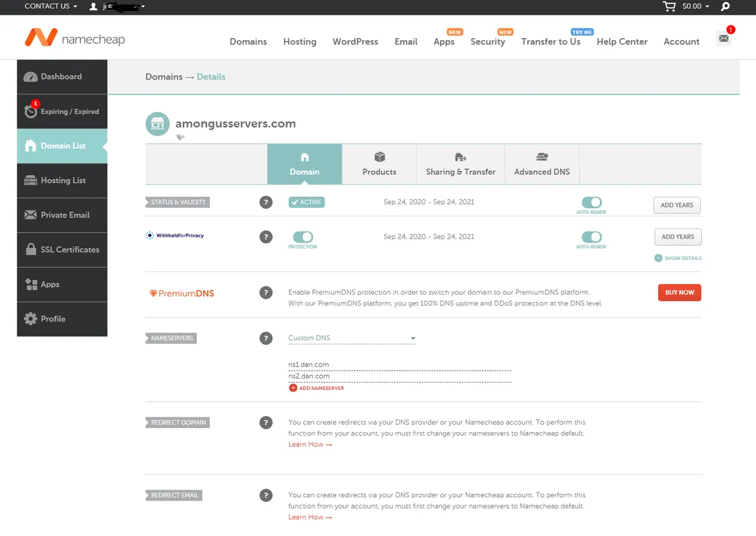Select the Domain tab

pos(305,164)
